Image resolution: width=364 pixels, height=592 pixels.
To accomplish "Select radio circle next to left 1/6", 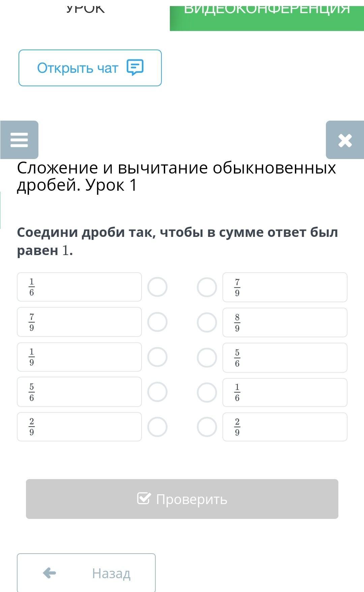I will (157, 287).
